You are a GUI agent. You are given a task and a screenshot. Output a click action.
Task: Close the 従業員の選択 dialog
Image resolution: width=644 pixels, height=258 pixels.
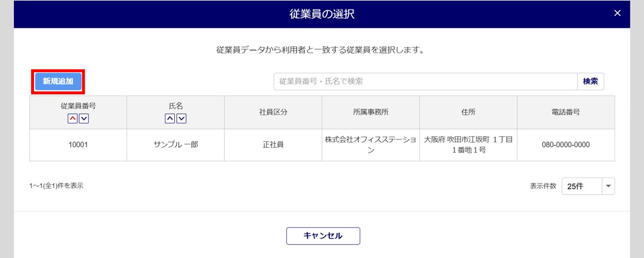(x=617, y=13)
